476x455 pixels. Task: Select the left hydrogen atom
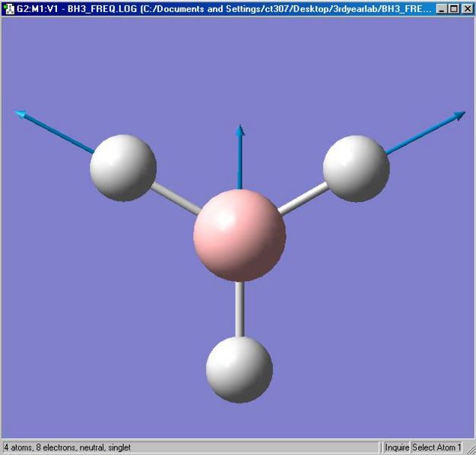123,168
